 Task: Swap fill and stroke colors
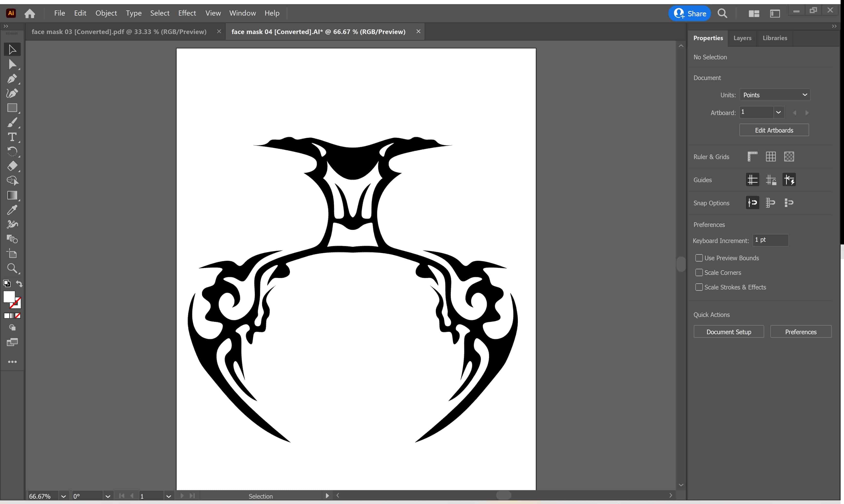(19, 284)
